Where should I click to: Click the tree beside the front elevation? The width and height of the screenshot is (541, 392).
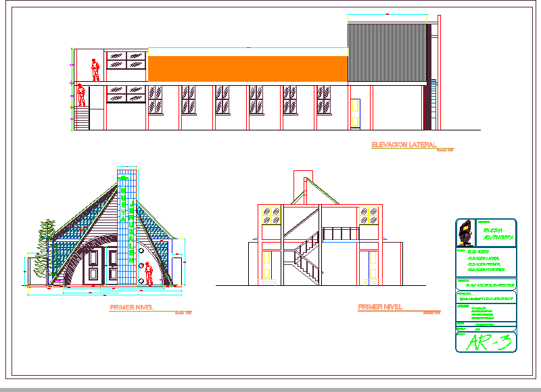point(46,245)
